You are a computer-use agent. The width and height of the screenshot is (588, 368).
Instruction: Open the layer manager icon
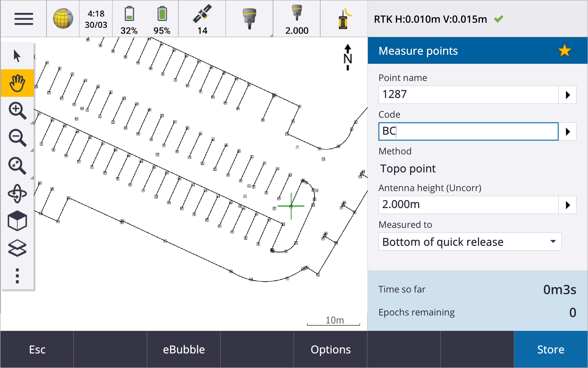(x=17, y=248)
